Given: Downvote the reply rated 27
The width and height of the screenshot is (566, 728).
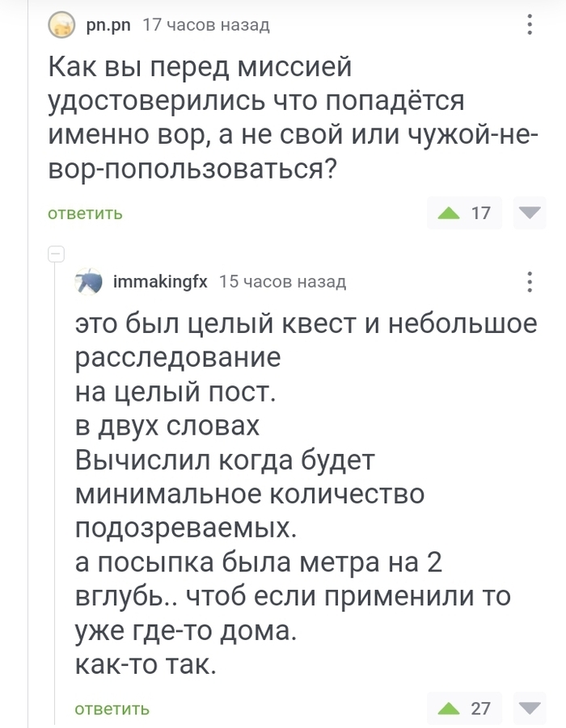Looking at the screenshot, I should pos(530,709).
